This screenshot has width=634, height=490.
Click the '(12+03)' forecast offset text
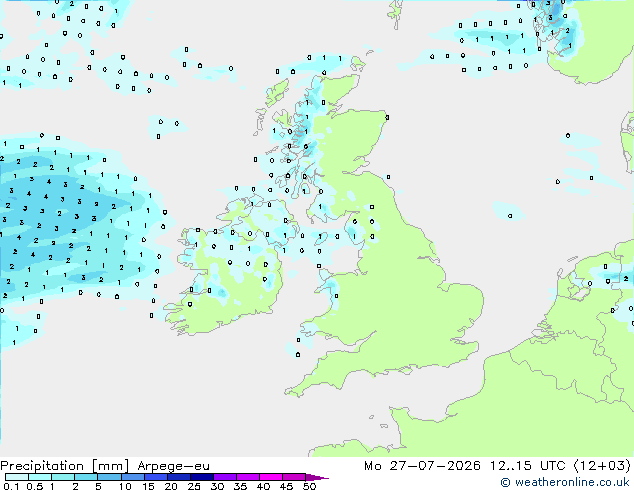[602, 466]
